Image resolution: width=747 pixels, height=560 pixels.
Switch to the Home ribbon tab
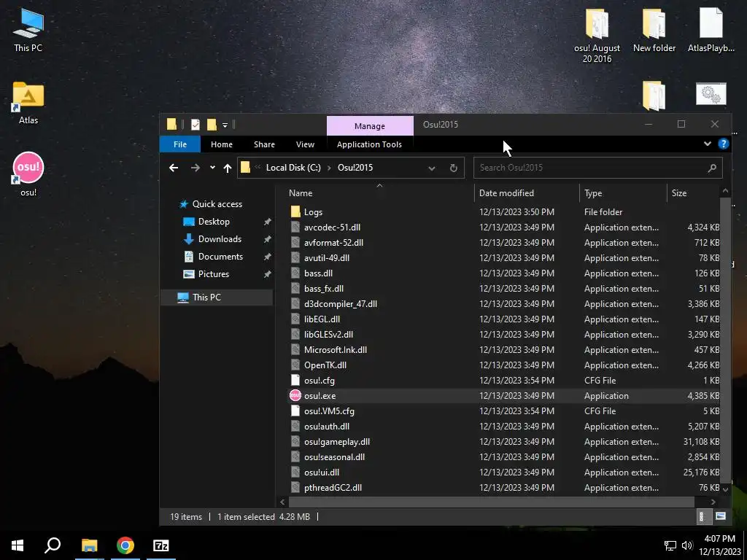pyautogui.click(x=222, y=144)
